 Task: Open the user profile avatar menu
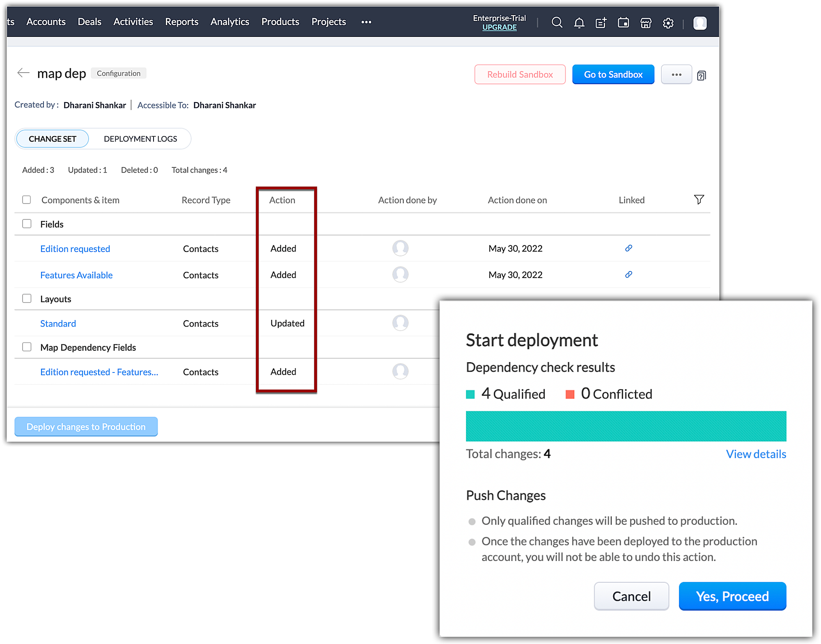coord(700,23)
